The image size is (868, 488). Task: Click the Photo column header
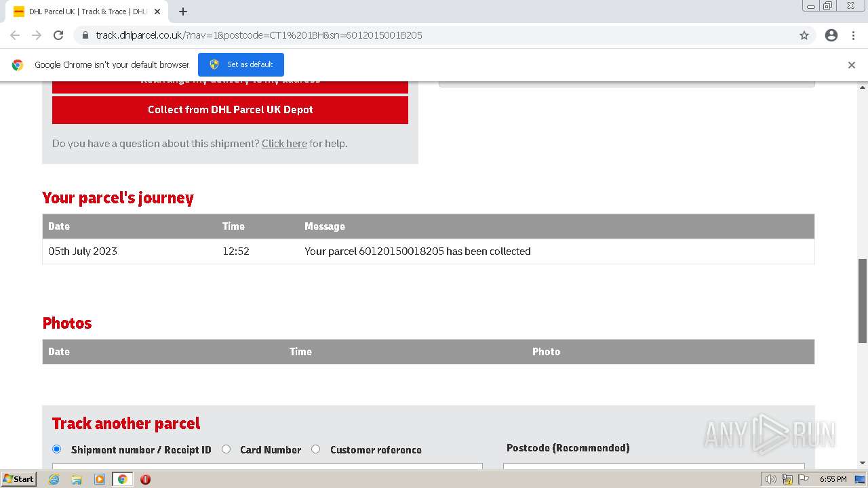[x=547, y=352]
